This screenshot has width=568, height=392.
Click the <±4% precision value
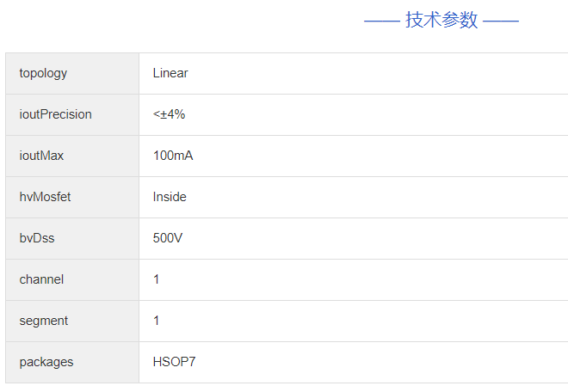pyautogui.click(x=169, y=114)
